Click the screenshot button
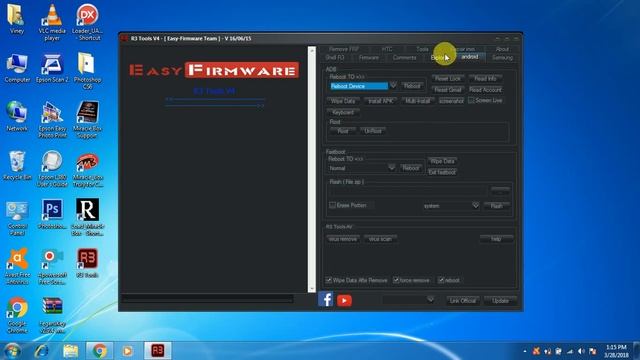Screen dimensions: 640x360 (451, 101)
